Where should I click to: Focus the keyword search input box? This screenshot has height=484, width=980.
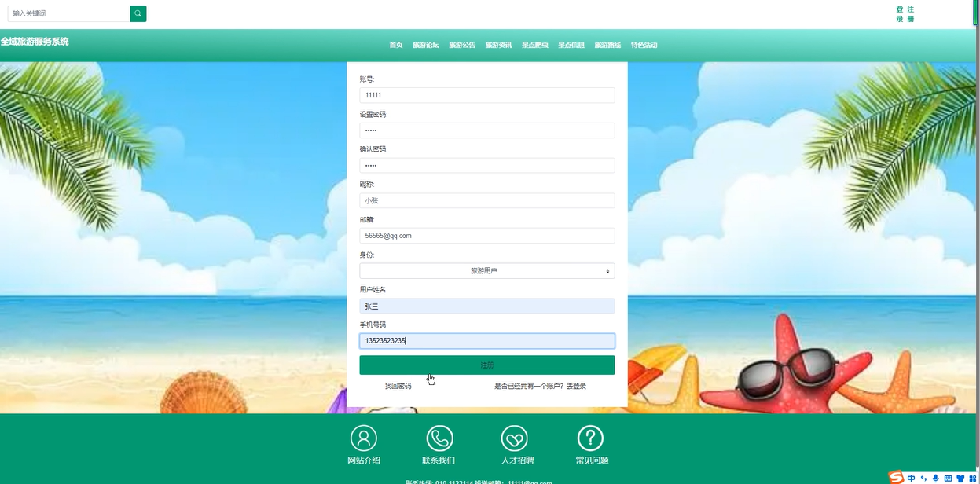[x=68, y=13]
